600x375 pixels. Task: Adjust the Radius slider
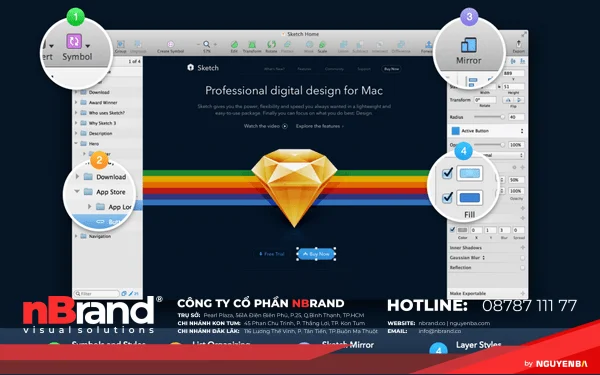(489, 117)
